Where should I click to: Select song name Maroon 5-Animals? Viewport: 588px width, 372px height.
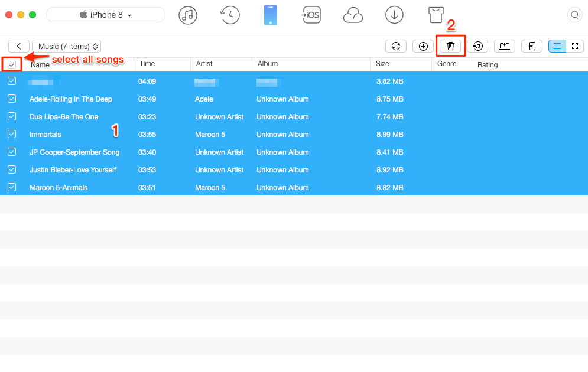click(x=59, y=188)
